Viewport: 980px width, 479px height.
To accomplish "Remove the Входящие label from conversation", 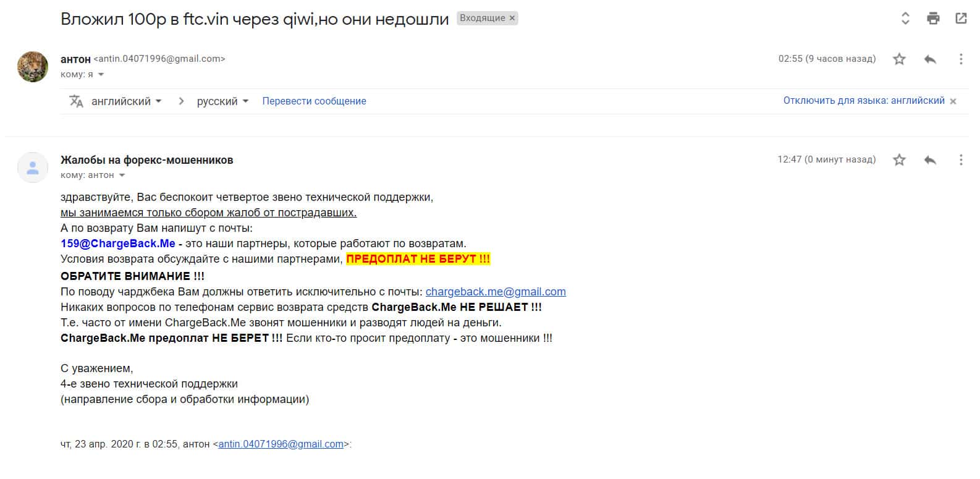I will coord(512,19).
